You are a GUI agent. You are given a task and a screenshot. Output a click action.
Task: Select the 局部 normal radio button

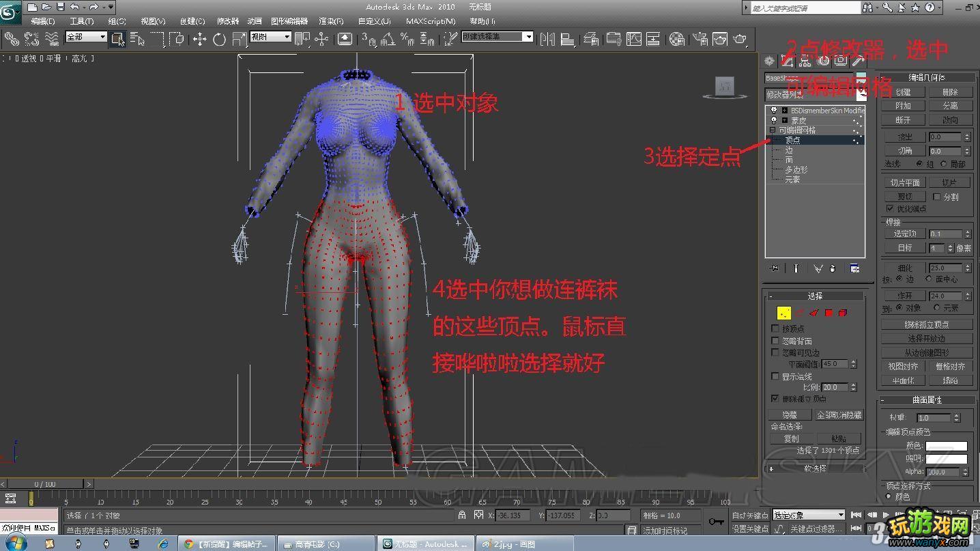coord(944,164)
